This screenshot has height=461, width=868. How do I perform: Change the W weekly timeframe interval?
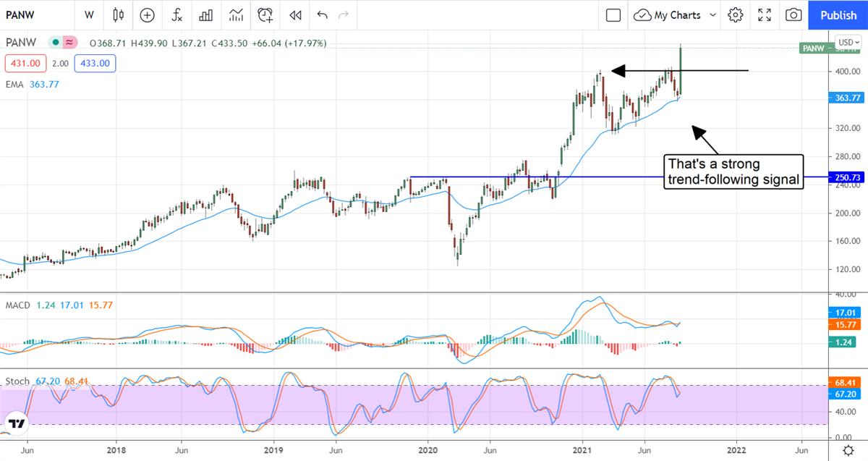(89, 14)
